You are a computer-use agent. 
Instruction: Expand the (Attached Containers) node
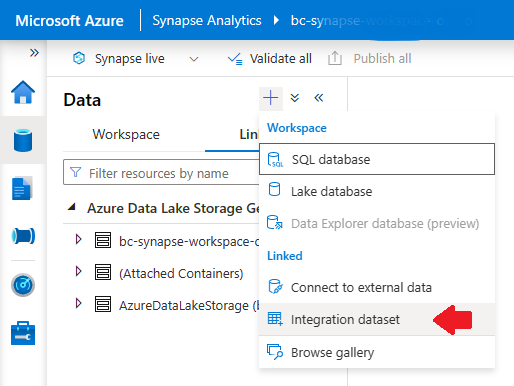click(79, 272)
